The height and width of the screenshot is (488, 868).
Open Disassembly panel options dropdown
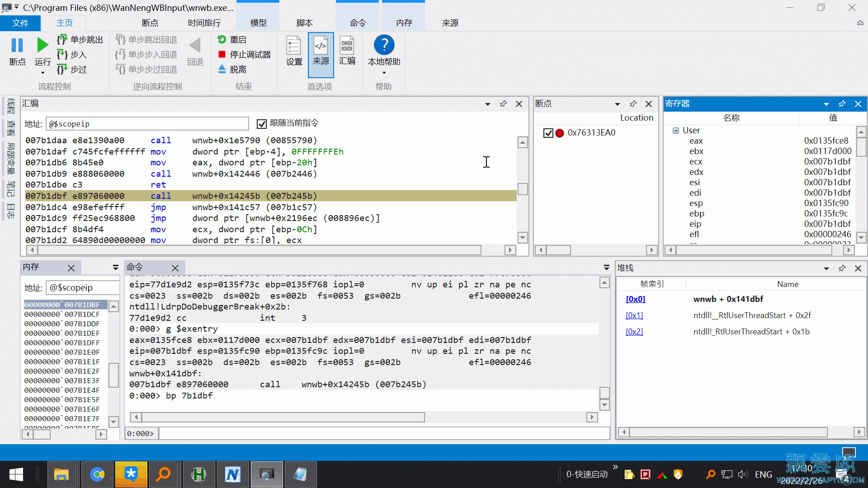pos(487,104)
